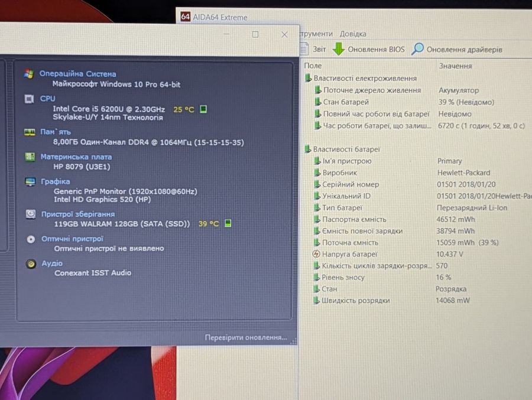Click the Значення column header
This screenshot has height=400, width=532.
[455, 66]
